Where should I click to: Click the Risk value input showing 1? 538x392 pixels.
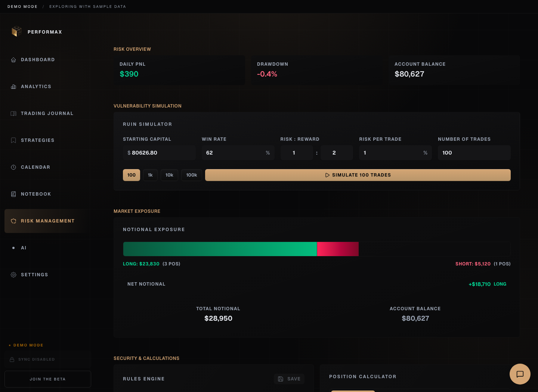[297, 153]
